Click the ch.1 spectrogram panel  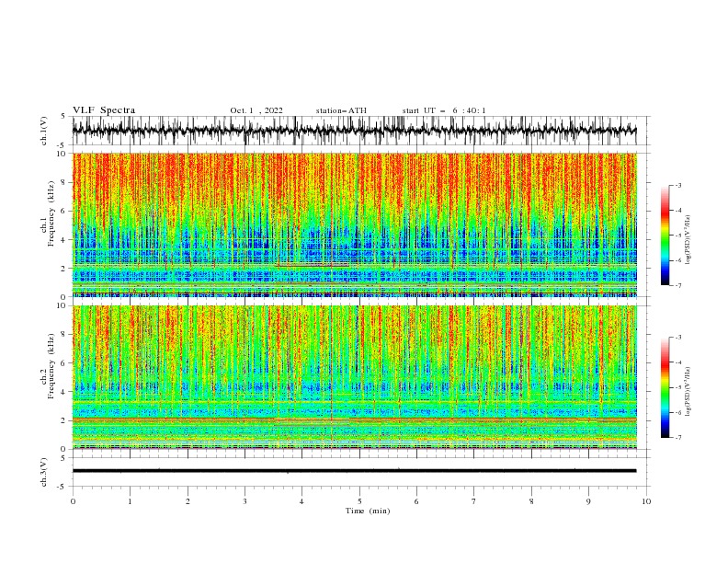point(355,224)
